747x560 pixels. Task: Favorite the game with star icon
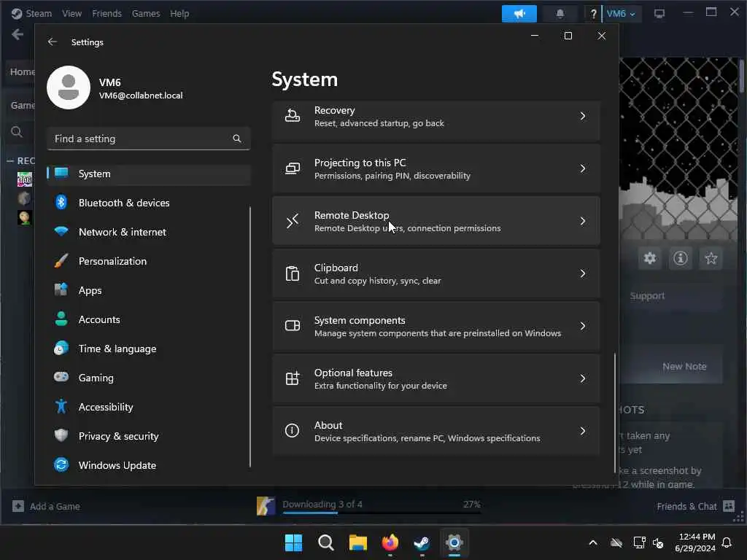711,258
